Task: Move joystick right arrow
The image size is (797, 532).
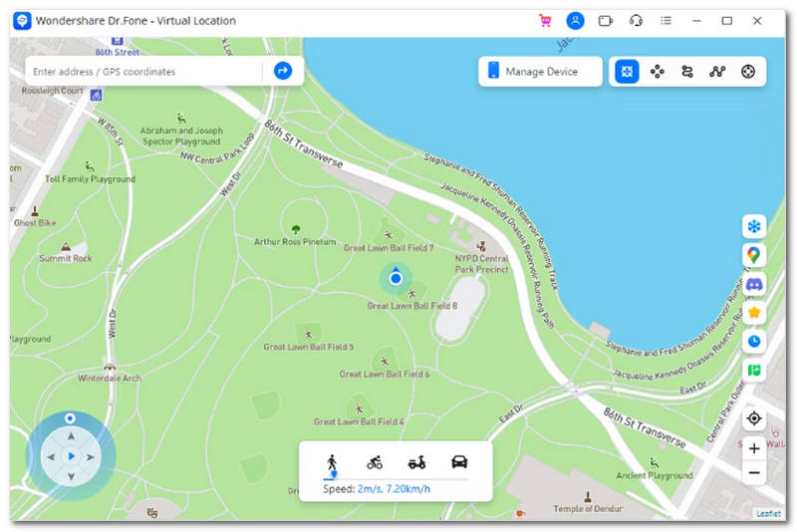Action: 91,457
